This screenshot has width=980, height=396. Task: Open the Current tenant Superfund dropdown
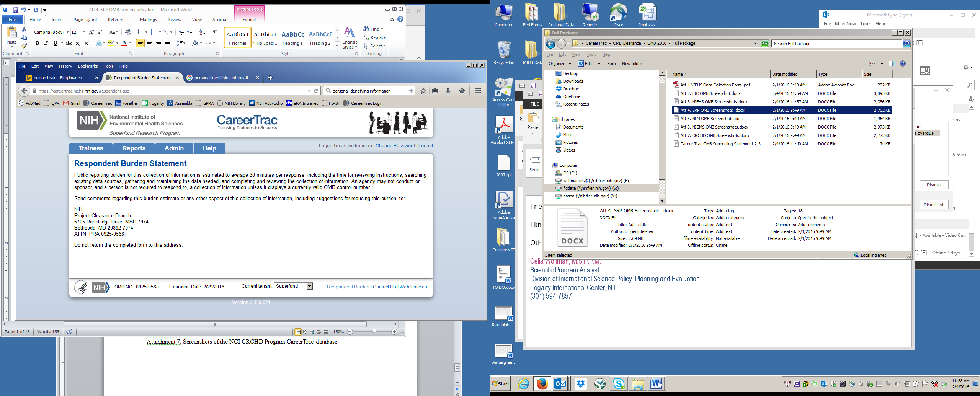[294, 286]
